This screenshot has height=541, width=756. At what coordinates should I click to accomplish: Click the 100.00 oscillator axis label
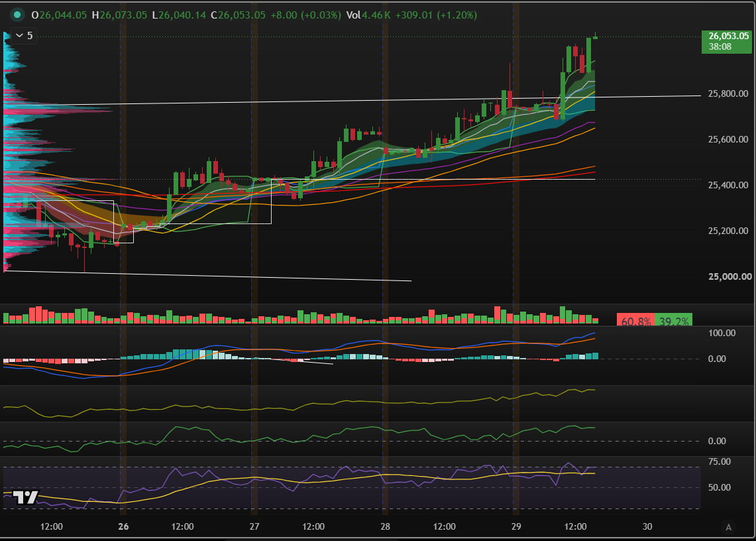[722, 333]
